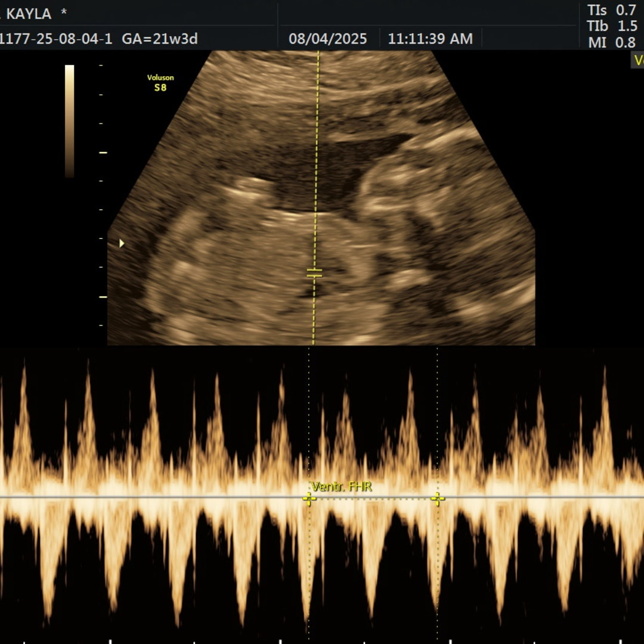Image resolution: width=644 pixels, height=644 pixels.
Task: Click the asterisk beside KAYLA
Action: (x=64, y=13)
